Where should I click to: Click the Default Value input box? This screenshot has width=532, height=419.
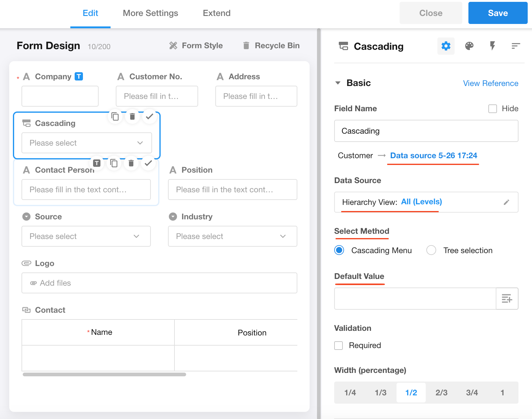[x=415, y=299]
